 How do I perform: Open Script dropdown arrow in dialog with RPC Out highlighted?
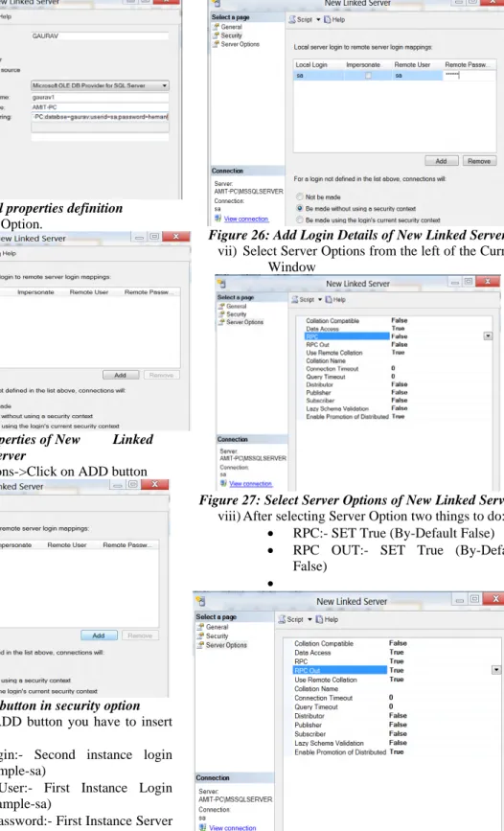(310, 619)
